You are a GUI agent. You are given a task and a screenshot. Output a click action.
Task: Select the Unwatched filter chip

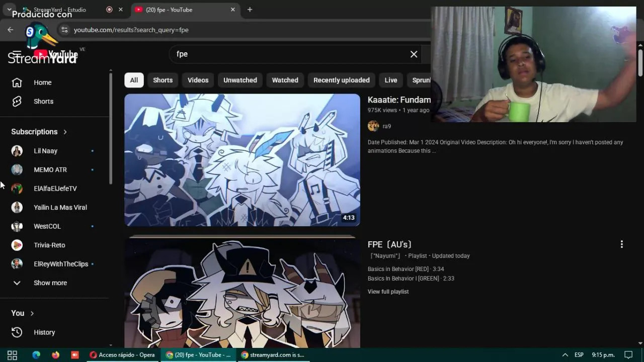(240, 80)
